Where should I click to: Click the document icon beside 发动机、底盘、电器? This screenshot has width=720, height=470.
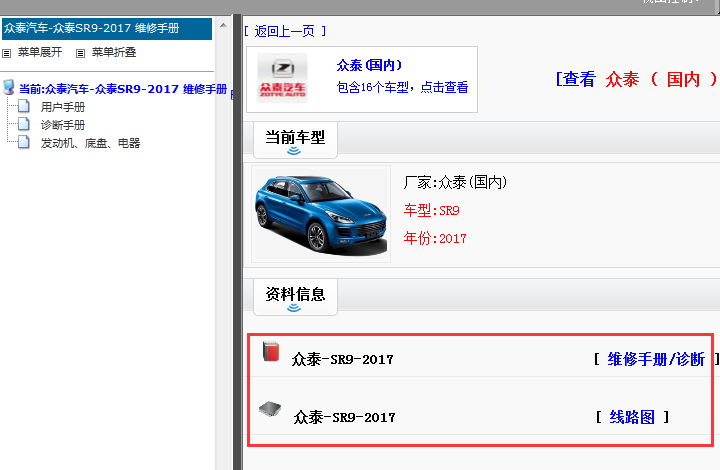pos(24,142)
